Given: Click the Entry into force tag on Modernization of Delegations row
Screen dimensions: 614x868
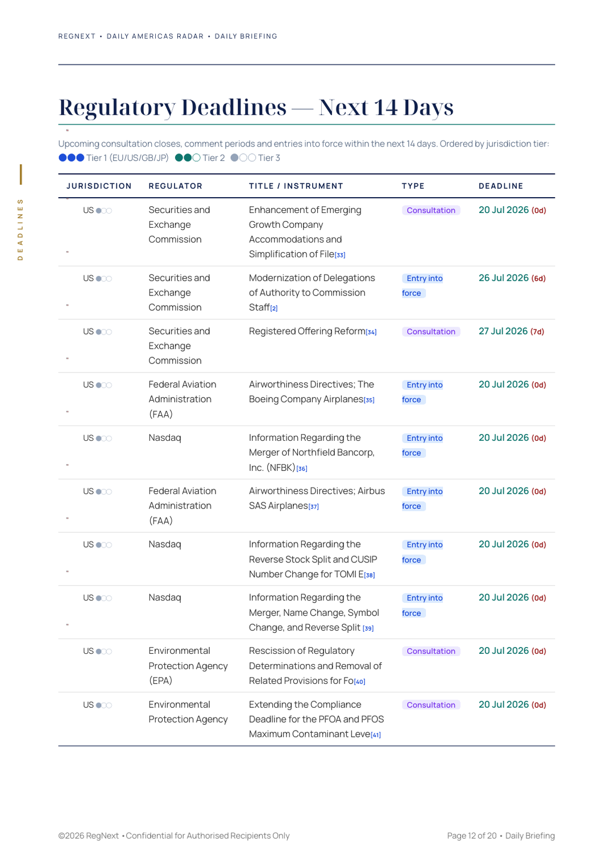Looking at the screenshot, I should [x=422, y=286].
